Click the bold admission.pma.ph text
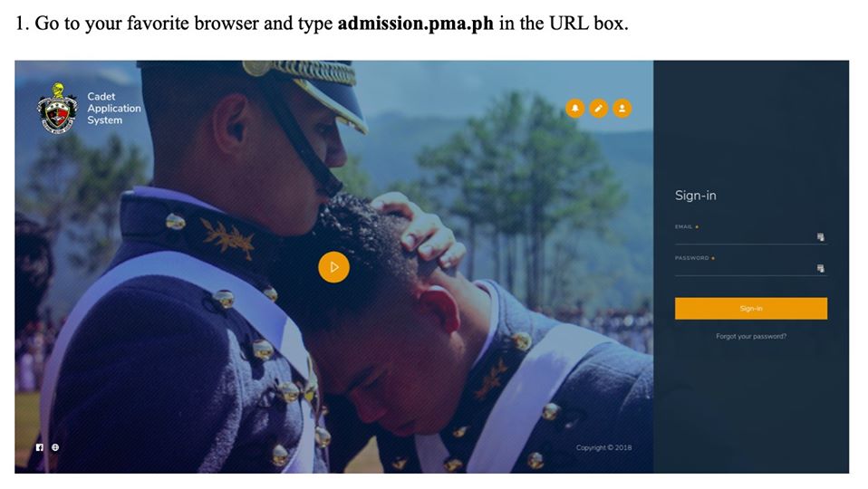868x489 pixels. [x=415, y=24]
